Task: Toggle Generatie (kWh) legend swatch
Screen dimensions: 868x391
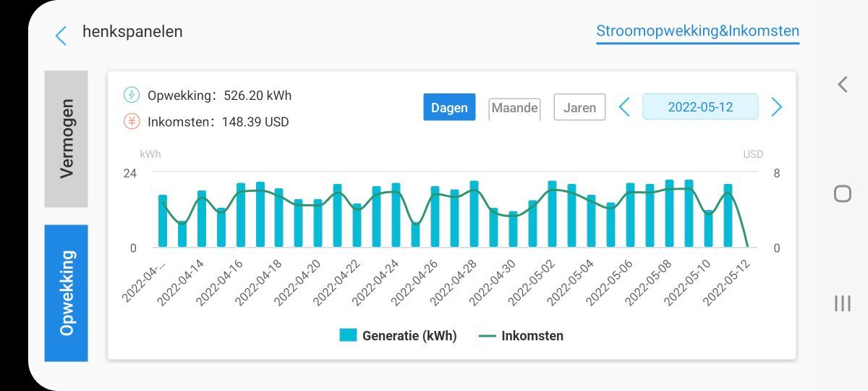Action: pyautogui.click(x=349, y=335)
